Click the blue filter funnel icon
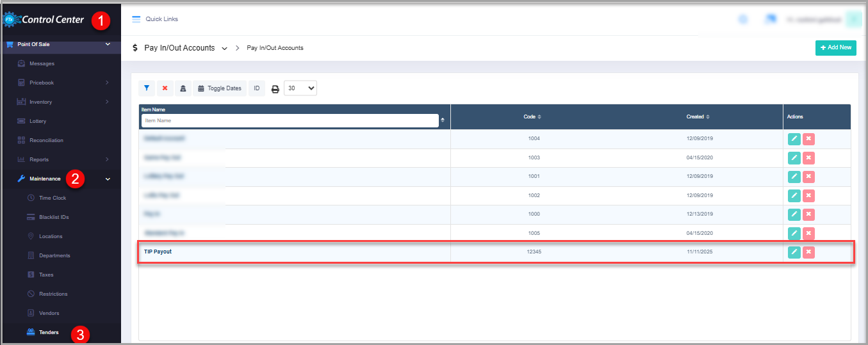The height and width of the screenshot is (345, 868). pos(147,88)
